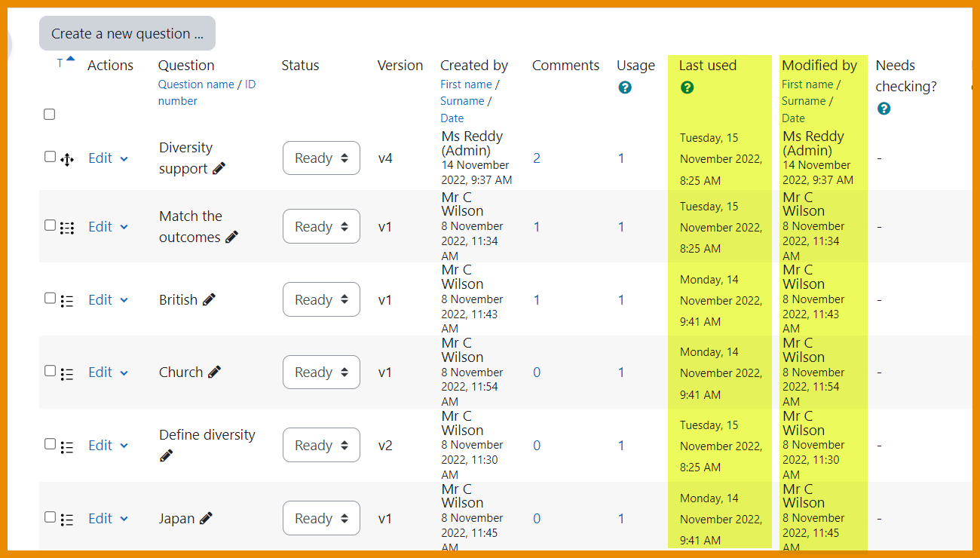980x558 pixels.
Task: Open Status dropdown for Define diversity
Action: pyautogui.click(x=321, y=446)
